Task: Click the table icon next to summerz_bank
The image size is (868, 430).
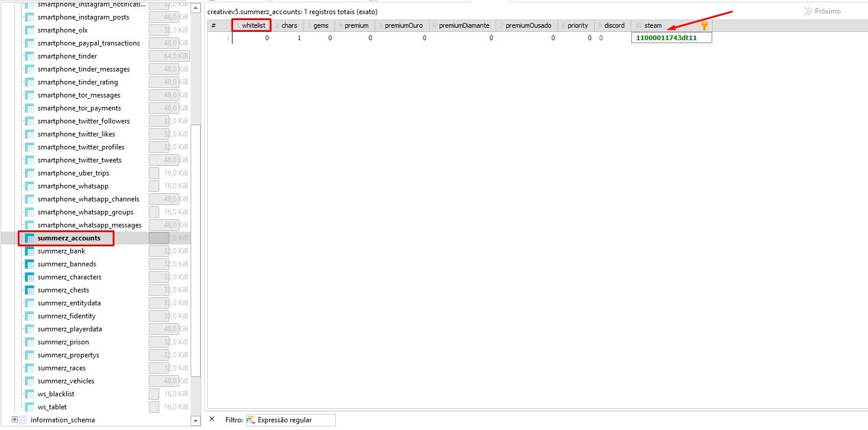Action: pos(29,250)
